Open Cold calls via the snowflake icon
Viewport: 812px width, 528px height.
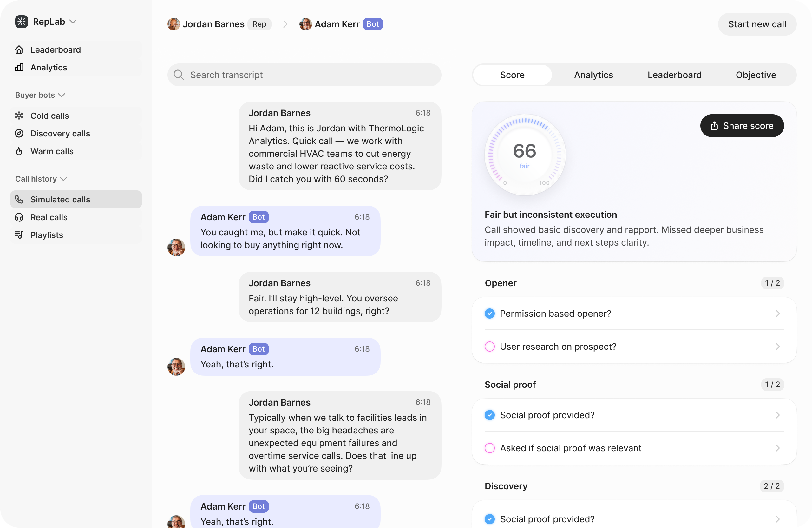click(19, 116)
